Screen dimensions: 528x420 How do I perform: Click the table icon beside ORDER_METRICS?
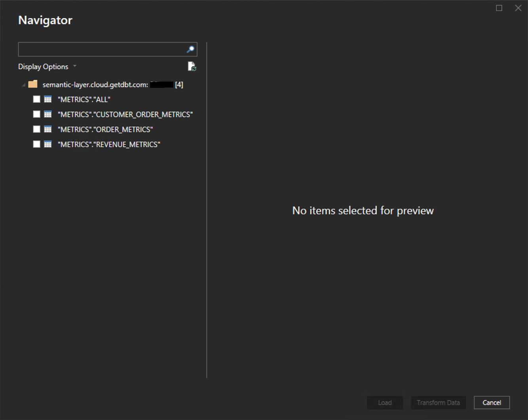(47, 129)
